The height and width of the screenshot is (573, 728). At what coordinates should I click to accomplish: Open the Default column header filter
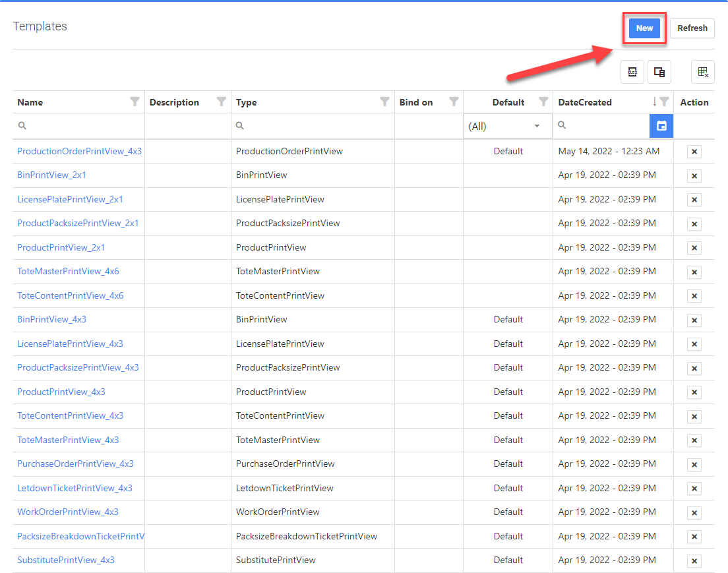[x=543, y=102]
